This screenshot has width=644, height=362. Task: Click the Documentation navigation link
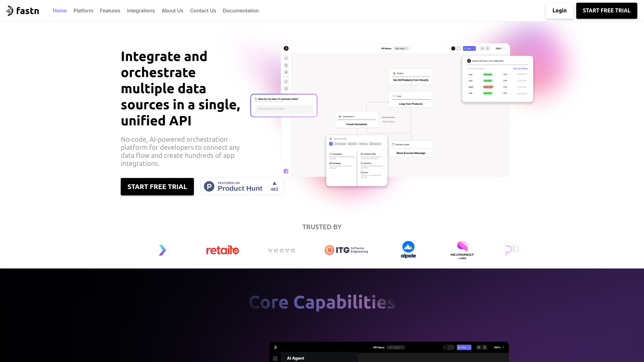click(x=240, y=11)
